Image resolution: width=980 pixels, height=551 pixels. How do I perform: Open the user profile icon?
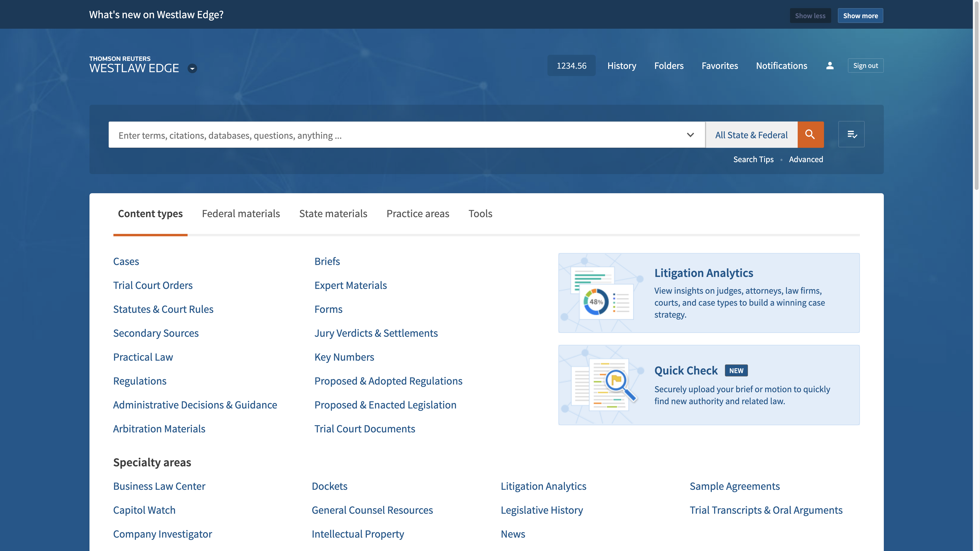830,66
